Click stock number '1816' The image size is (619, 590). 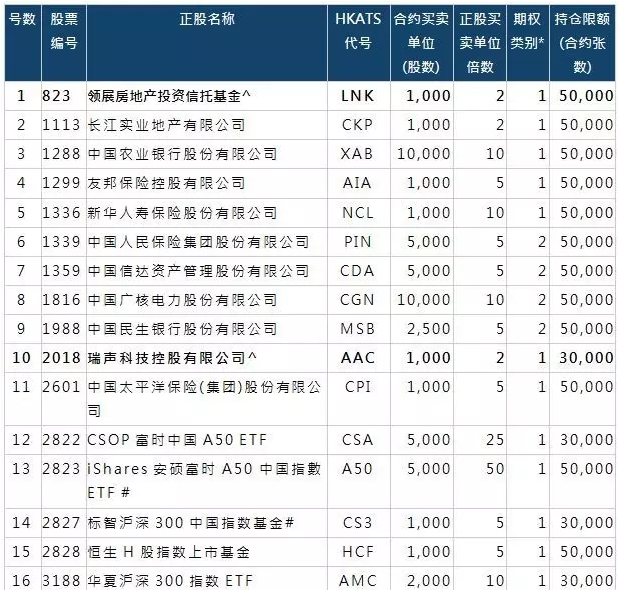tap(61, 300)
